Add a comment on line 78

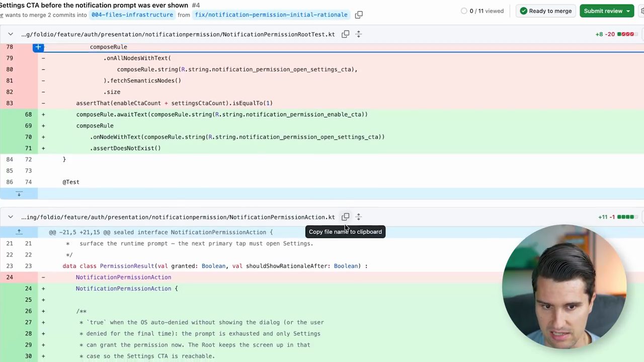point(38,47)
